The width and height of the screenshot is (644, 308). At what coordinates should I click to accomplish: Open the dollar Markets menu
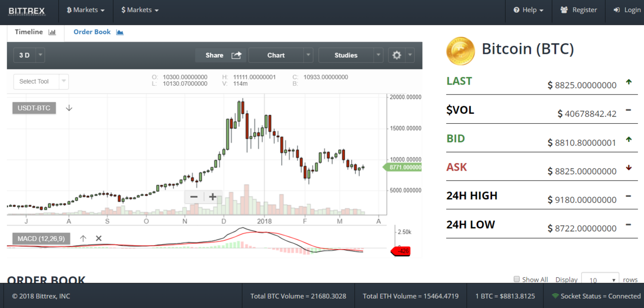[140, 10]
